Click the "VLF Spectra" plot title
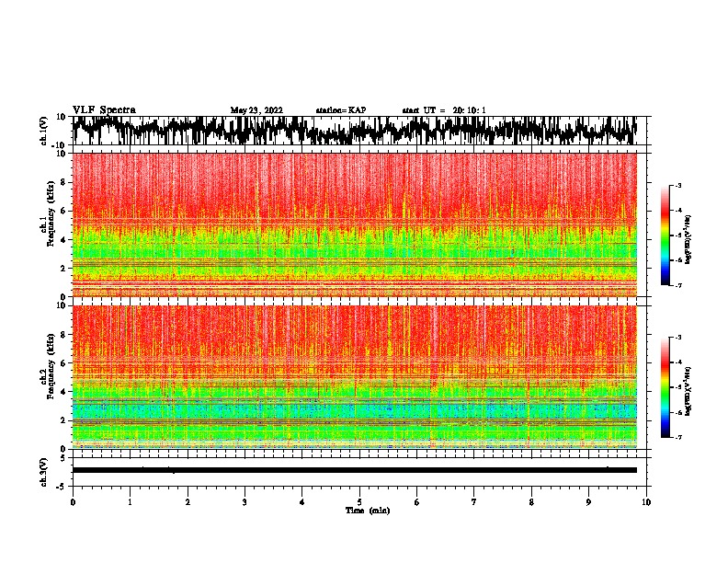Screen dimensions: 728x563 pos(104,110)
